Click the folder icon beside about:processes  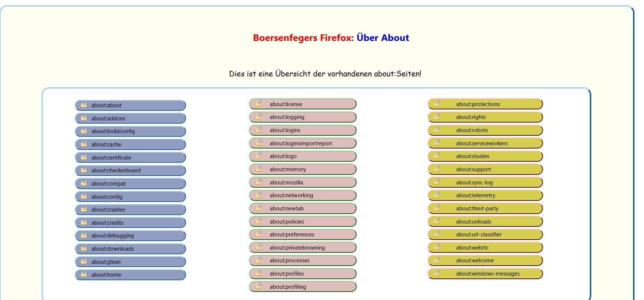point(258,260)
